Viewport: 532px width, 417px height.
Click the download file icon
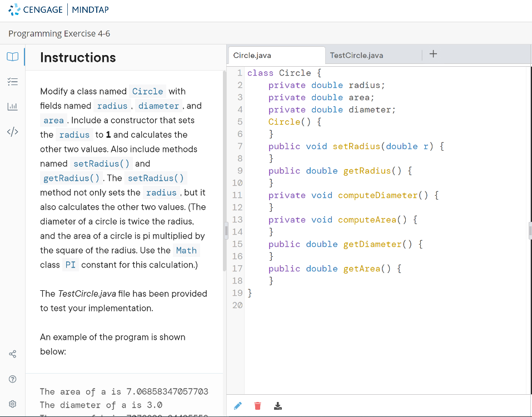coord(278,406)
